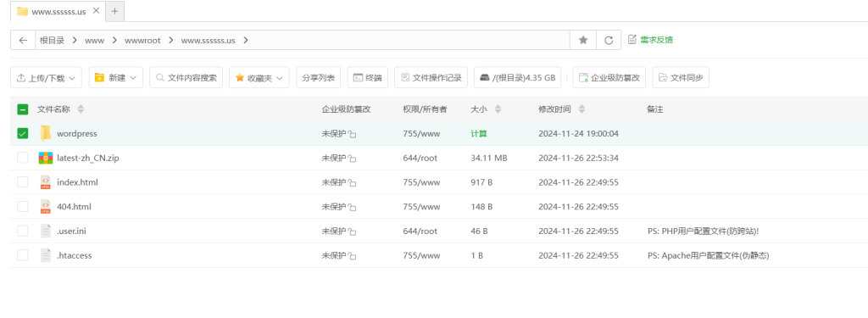Click www.ssssss.us path segment
Image resolution: width=868 pixels, height=318 pixels.
(x=209, y=40)
